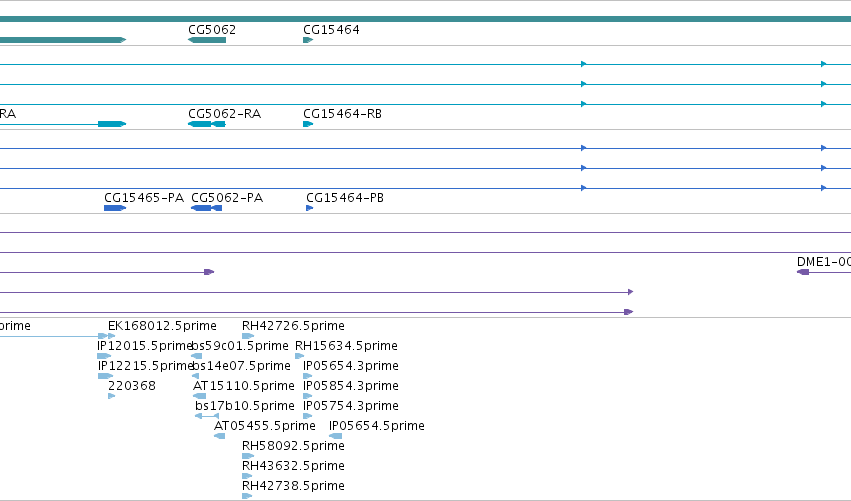Click the 220368 feature label
Image resolution: width=851 pixels, height=501 pixels.
pyautogui.click(x=131, y=386)
